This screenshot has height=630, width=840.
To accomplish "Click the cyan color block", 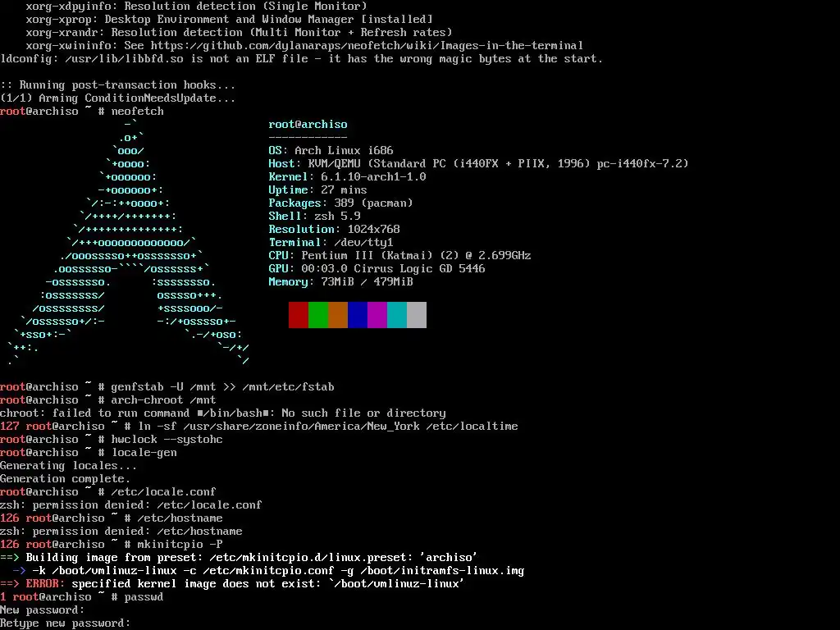I will pyautogui.click(x=397, y=314).
